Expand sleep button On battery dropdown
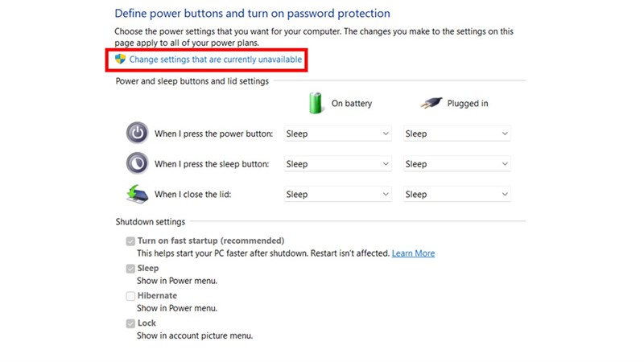644x362 pixels. click(337, 164)
